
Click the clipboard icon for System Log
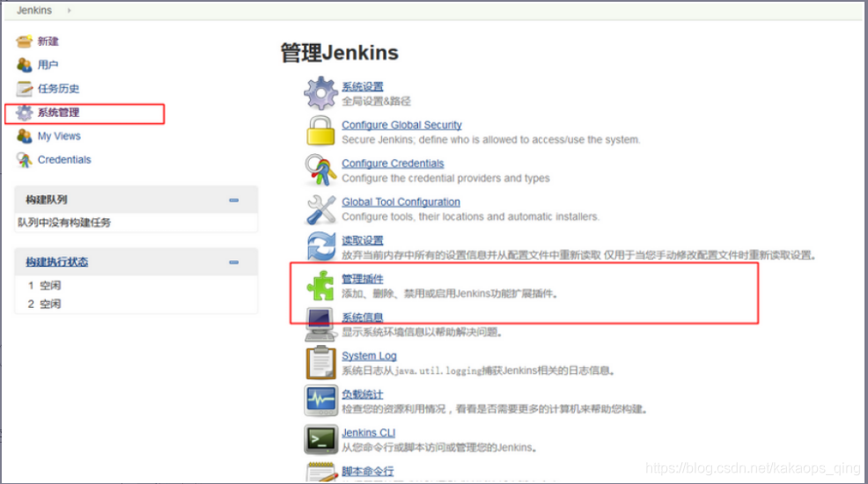[321, 363]
